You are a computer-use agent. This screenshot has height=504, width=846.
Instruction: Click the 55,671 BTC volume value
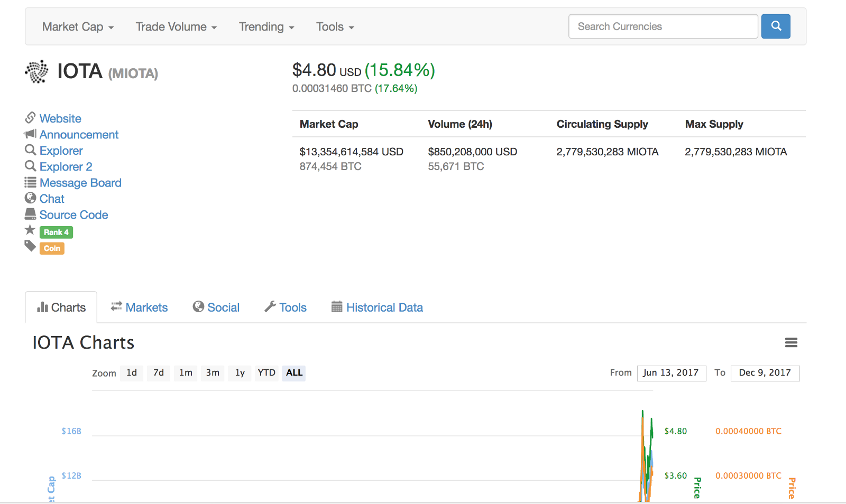pos(456,166)
